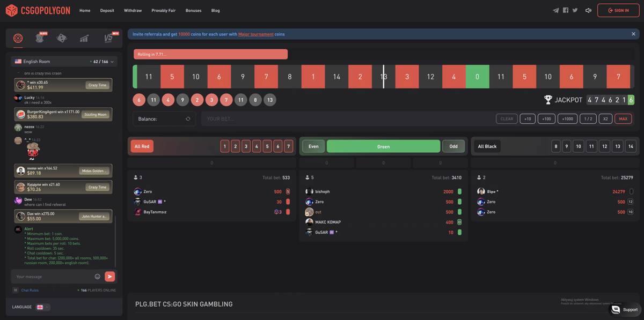Pause the chat scrolling
This screenshot has width=644, height=320.
pos(16,290)
